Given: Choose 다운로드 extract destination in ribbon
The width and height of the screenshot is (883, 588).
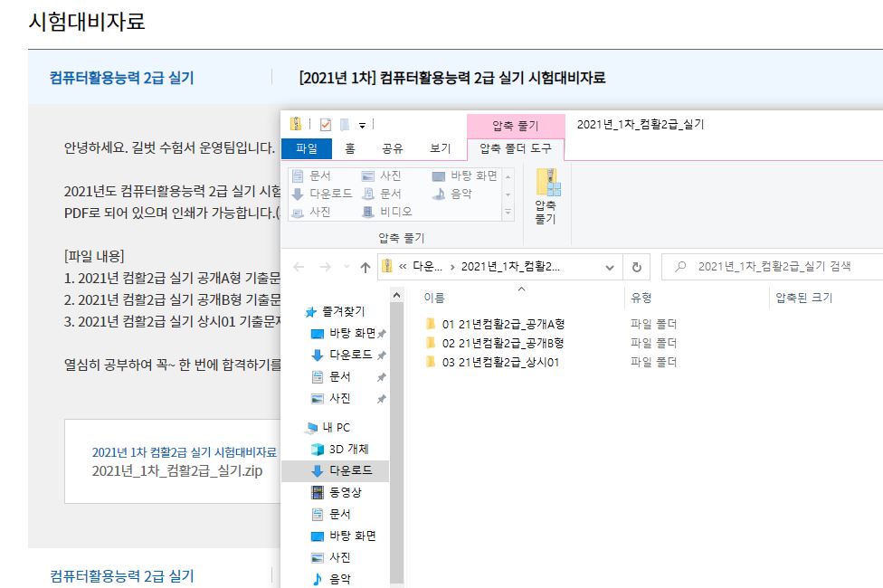Looking at the screenshot, I should 322,194.
